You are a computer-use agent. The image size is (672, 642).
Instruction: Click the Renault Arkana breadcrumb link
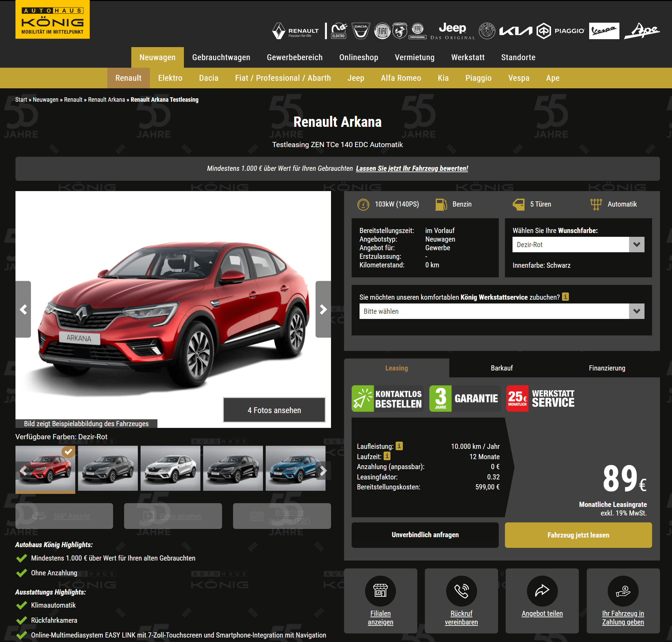point(106,100)
